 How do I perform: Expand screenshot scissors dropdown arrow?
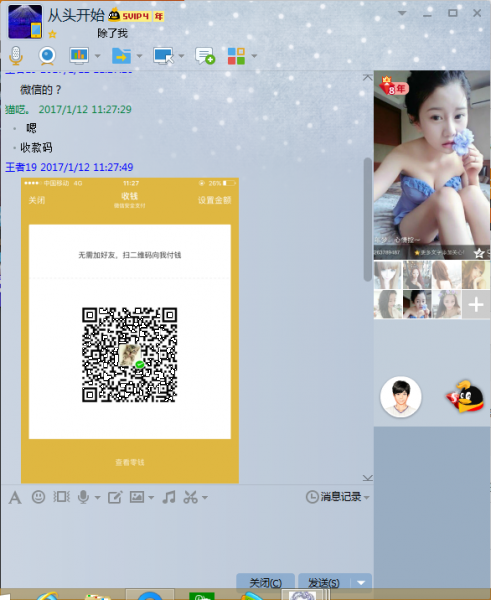205,498
